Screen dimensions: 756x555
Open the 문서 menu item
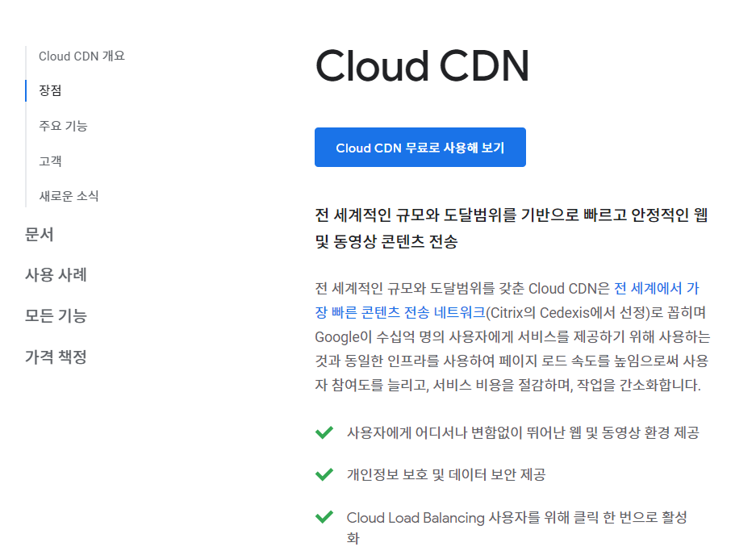pyautogui.click(x=39, y=235)
